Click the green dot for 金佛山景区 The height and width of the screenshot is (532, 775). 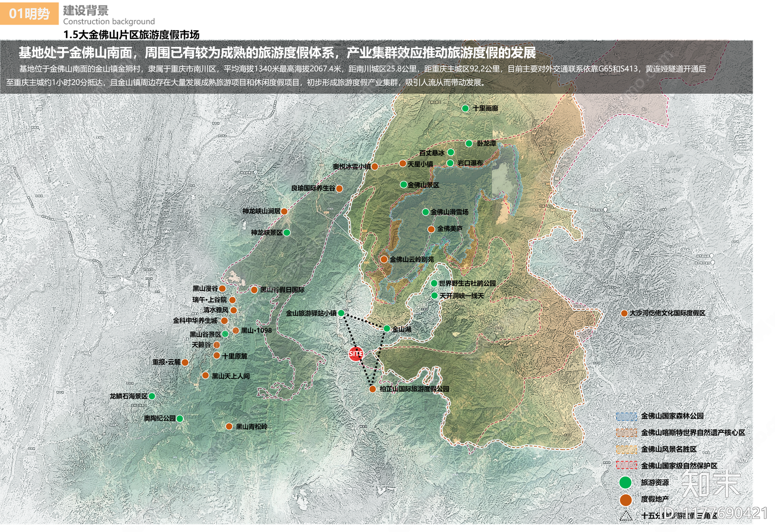tap(403, 185)
